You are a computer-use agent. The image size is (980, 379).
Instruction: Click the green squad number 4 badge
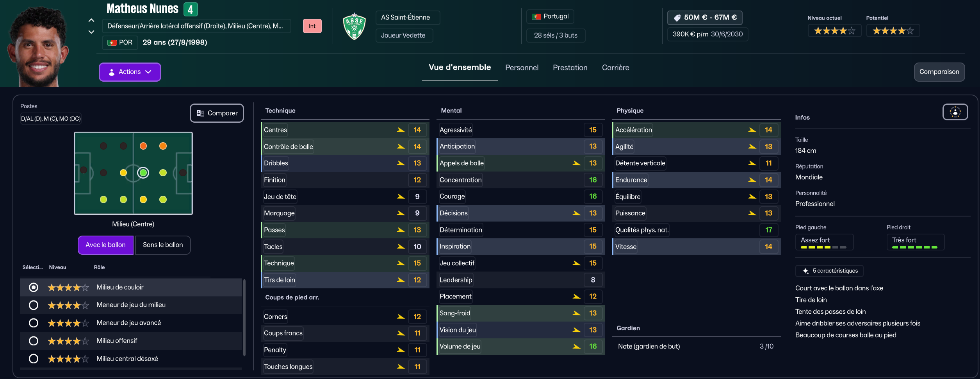191,9
